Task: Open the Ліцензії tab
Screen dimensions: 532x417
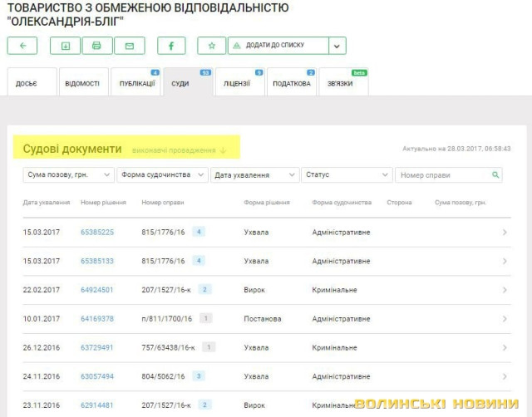Action: (x=238, y=84)
